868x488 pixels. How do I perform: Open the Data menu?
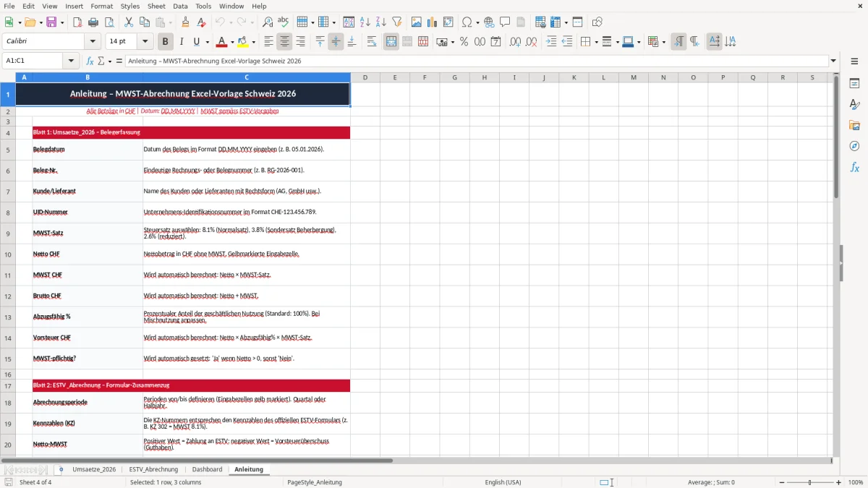180,6
